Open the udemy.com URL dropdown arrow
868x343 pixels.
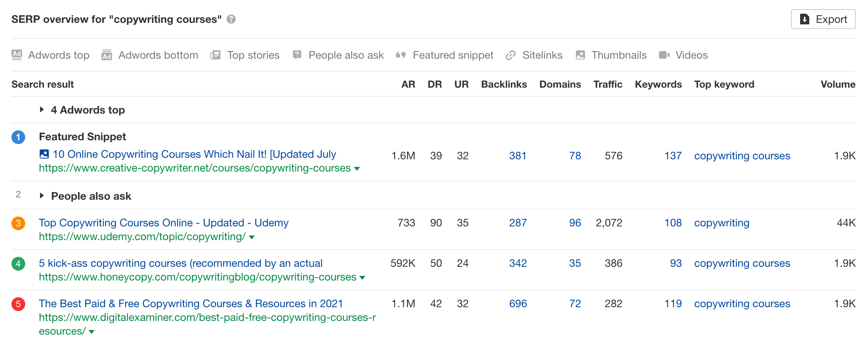click(x=252, y=237)
